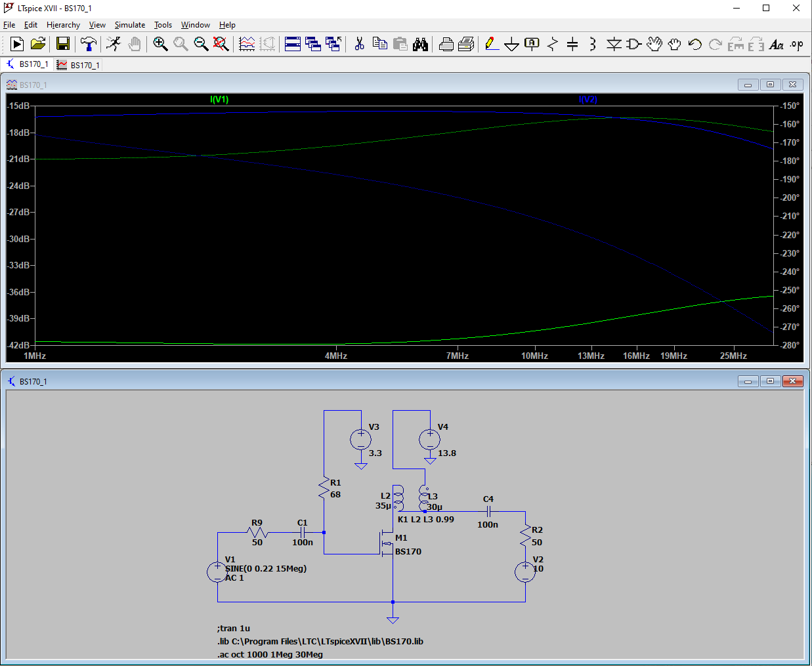Click the Zoom to fit icon
This screenshot has width=812, height=666.
[x=221, y=44]
